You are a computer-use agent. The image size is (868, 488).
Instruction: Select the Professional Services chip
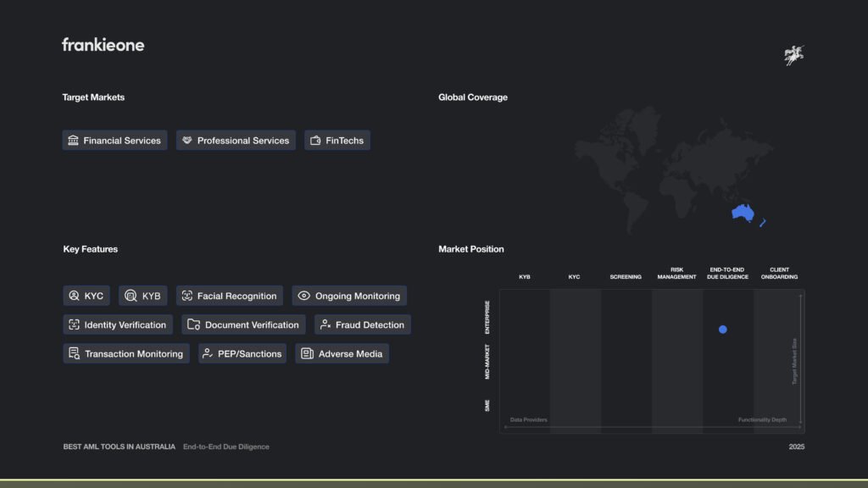(x=236, y=141)
